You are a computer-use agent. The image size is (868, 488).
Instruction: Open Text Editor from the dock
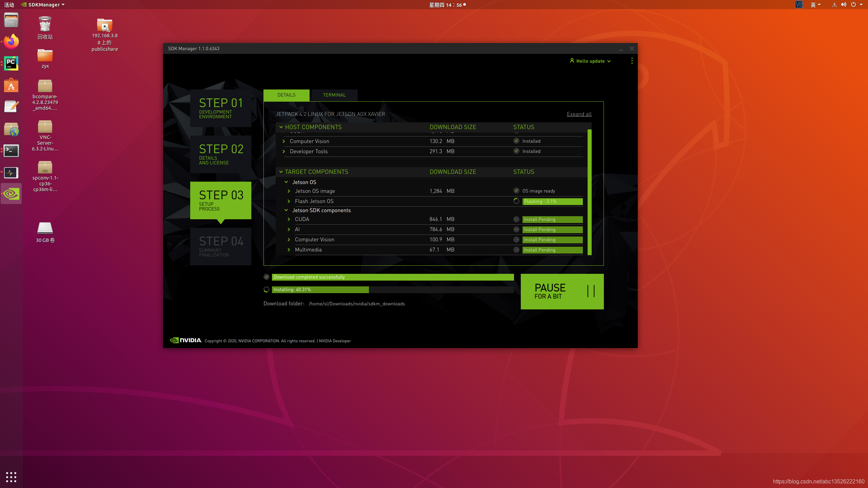pyautogui.click(x=11, y=107)
